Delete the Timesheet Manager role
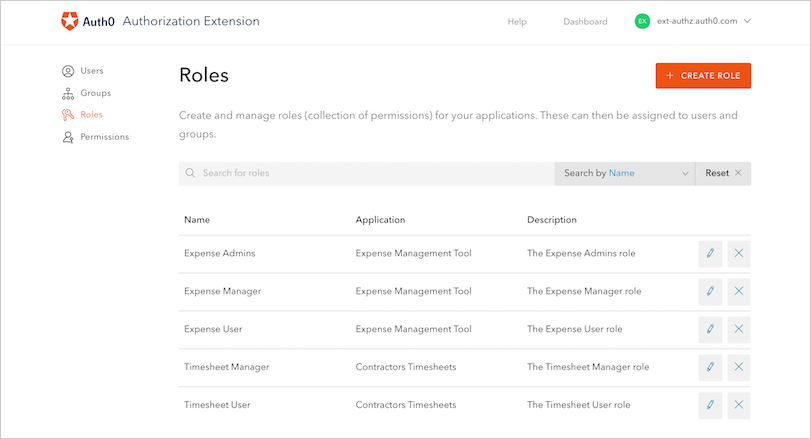The height and width of the screenshot is (439, 811). tap(739, 366)
